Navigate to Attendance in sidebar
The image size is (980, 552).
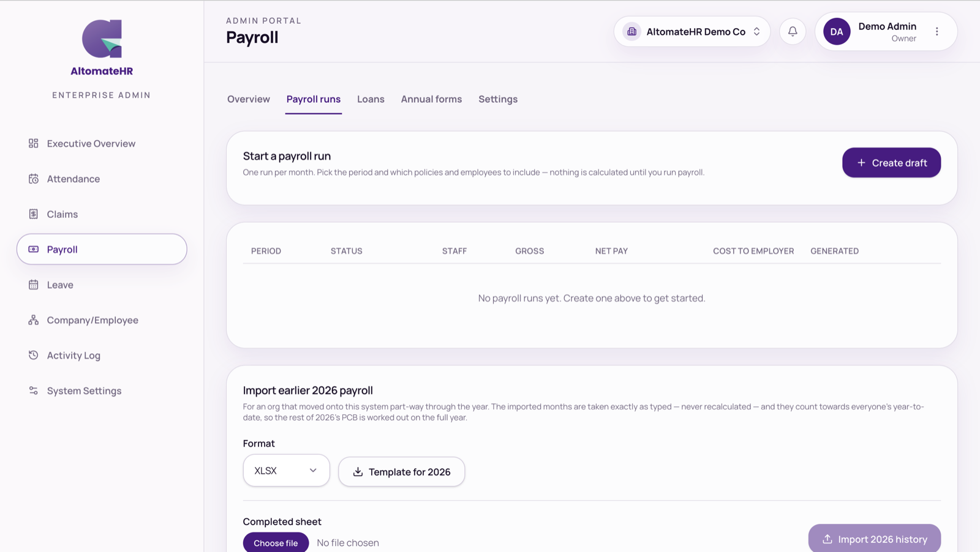[x=102, y=179]
